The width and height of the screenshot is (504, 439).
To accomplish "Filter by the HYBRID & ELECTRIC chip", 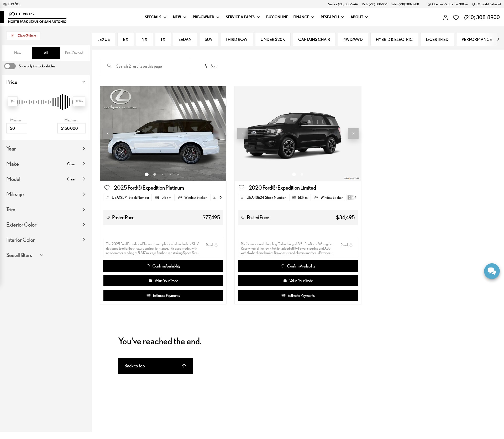I will pos(394,39).
